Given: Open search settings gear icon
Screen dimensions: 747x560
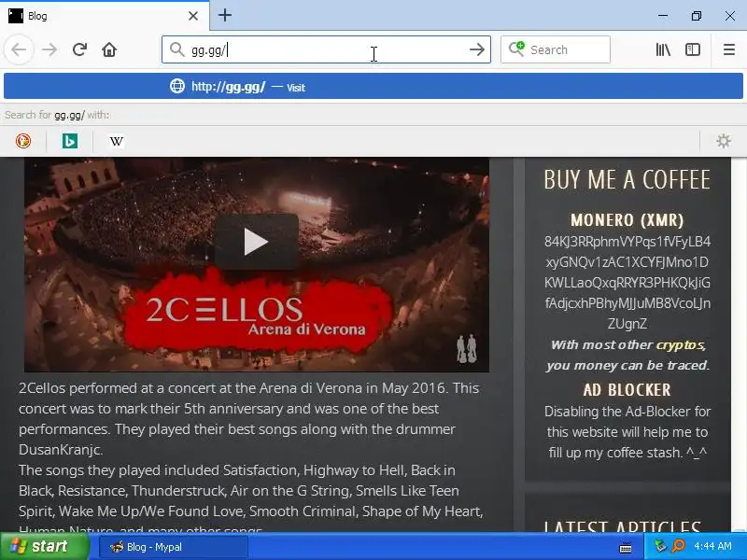Looking at the screenshot, I should pyautogui.click(x=723, y=141).
